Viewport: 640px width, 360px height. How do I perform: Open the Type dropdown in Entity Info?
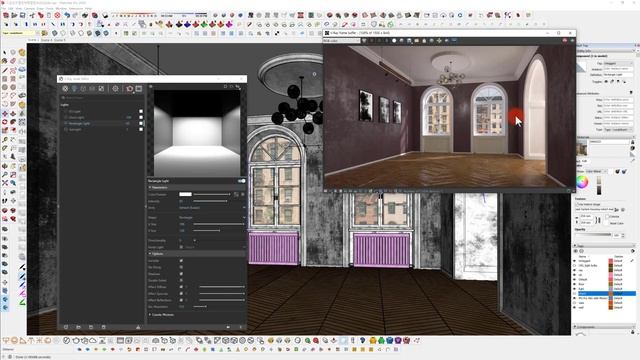[618, 129]
